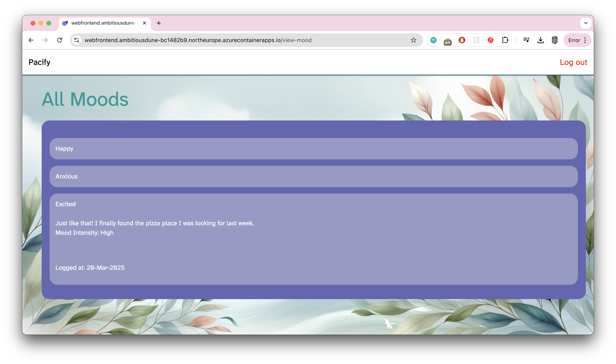Open site information controls in address bar

coord(77,40)
